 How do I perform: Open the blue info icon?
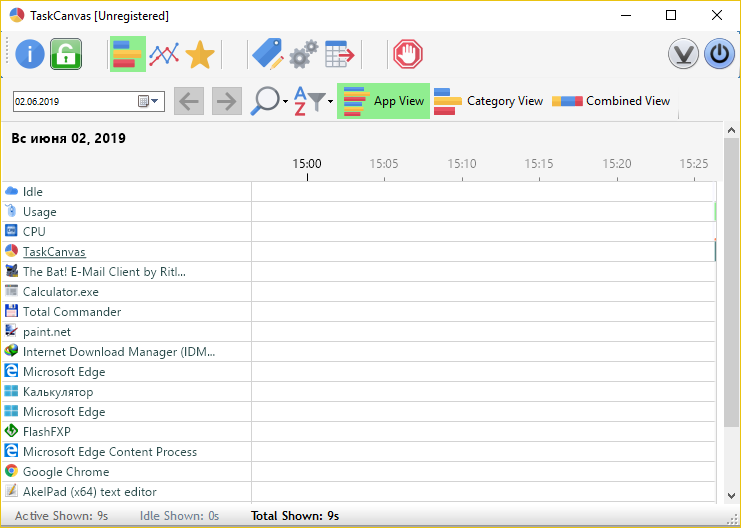click(30, 54)
